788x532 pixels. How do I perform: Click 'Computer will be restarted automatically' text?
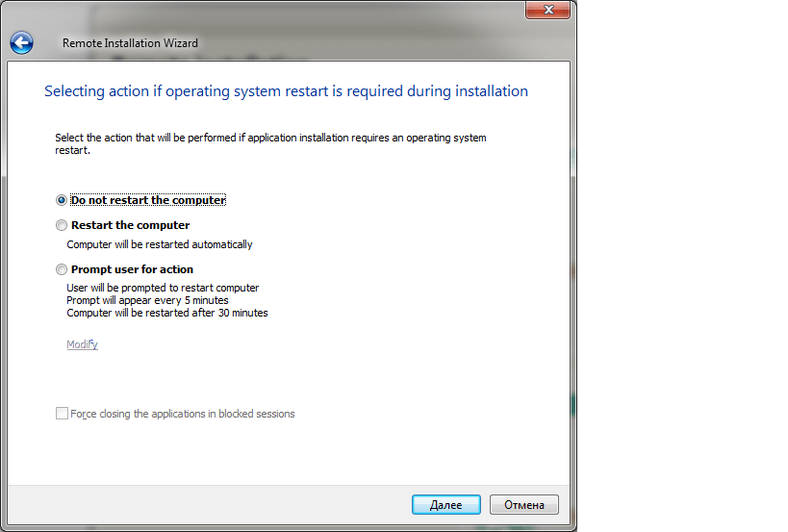point(160,244)
